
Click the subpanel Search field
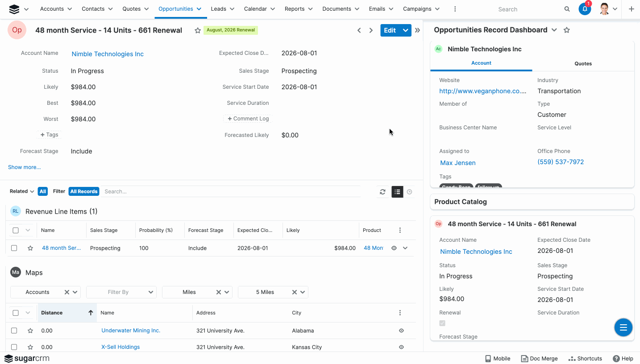coord(230,191)
